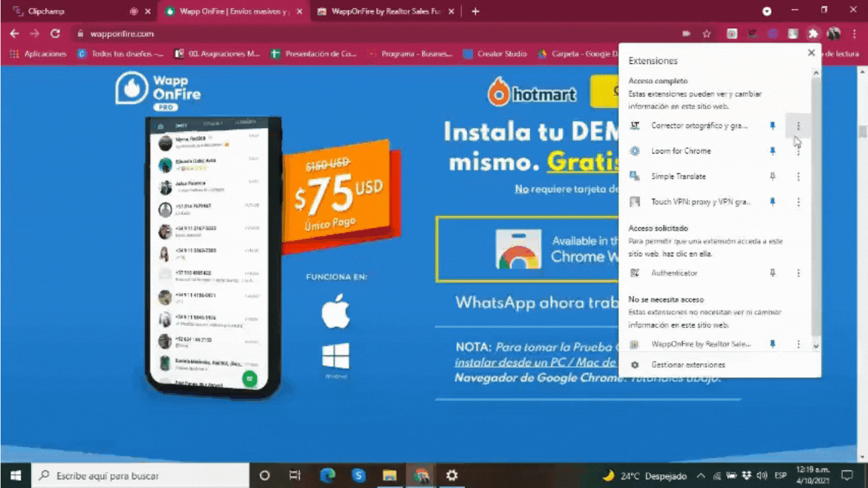The width and height of the screenshot is (868, 488).
Task: Unpin WappOnFire by Realtor Sales extension
Action: coord(772,344)
